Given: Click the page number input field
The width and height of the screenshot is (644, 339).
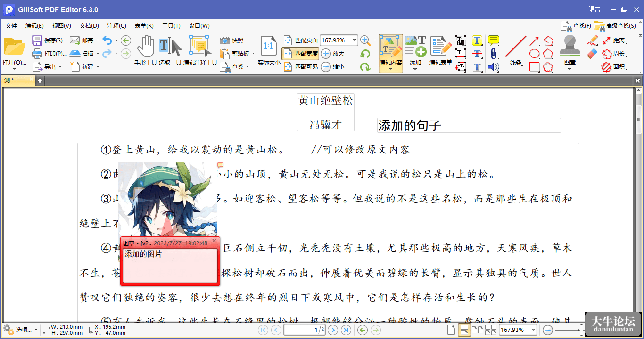Looking at the screenshot, I should (305, 330).
